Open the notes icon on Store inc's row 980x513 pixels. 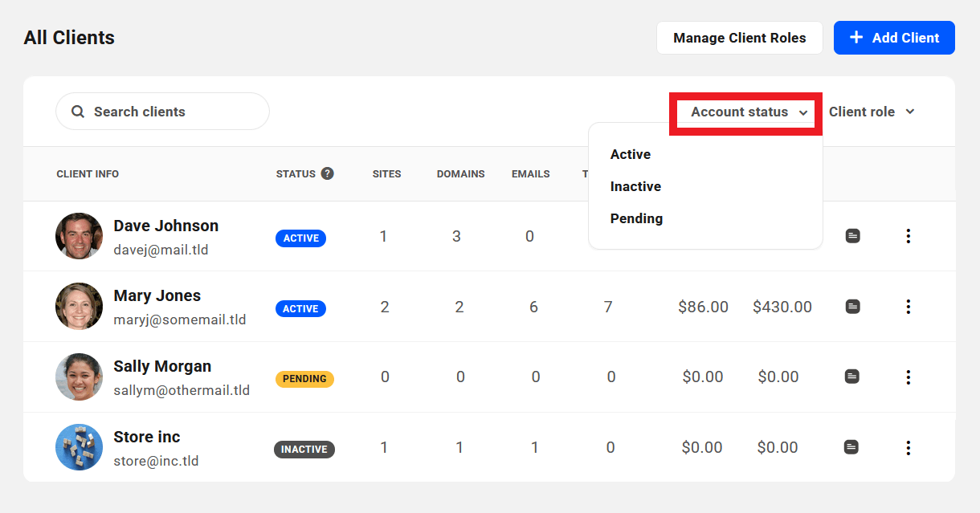[852, 447]
